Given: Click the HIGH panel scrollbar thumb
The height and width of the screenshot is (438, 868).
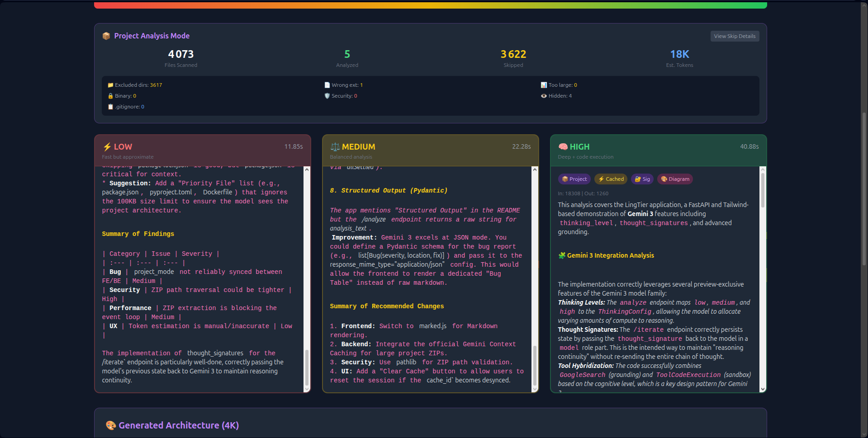Looking at the screenshot, I should (x=763, y=190).
